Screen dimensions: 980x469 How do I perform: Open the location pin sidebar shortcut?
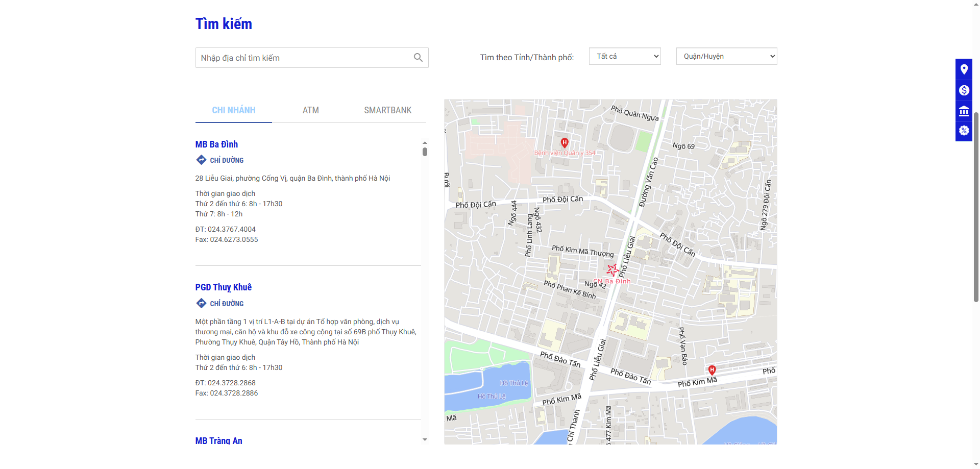964,69
